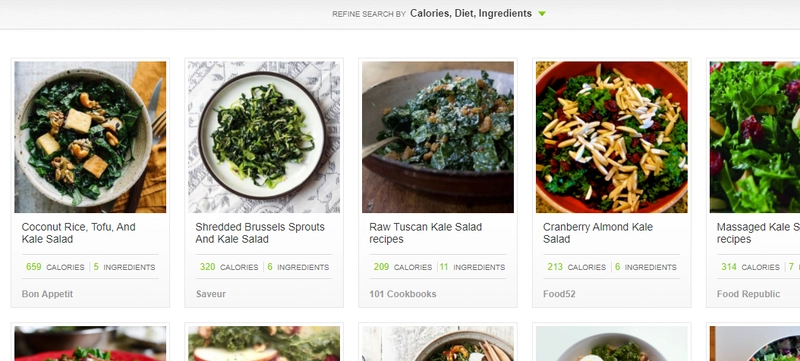
Task: Open the Food Republic source link
Action: pyautogui.click(x=748, y=294)
